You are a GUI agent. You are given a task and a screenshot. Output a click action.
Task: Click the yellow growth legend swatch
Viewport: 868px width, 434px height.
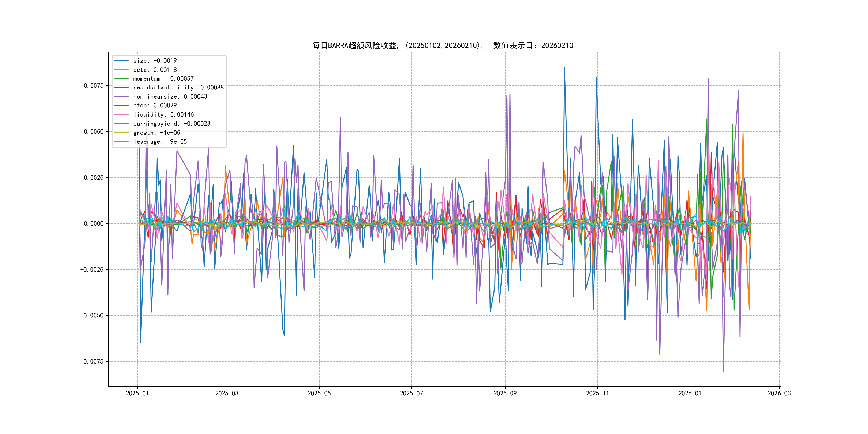121,132
